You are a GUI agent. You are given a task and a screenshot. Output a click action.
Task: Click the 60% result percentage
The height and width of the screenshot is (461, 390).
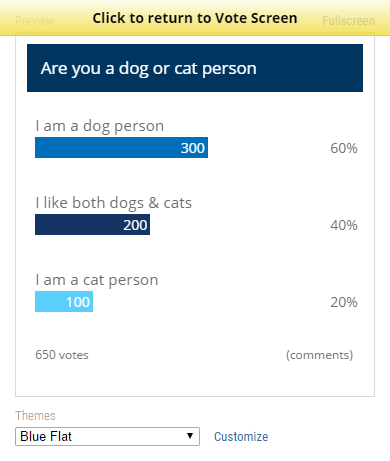coord(344,148)
